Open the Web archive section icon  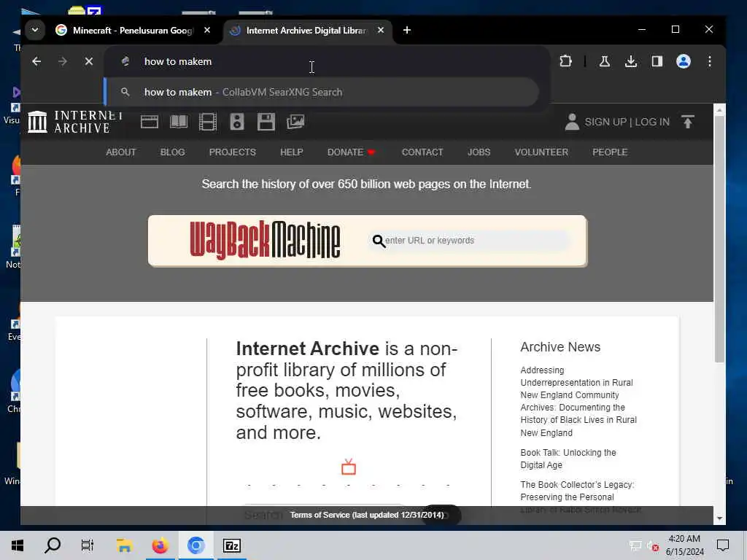point(149,122)
